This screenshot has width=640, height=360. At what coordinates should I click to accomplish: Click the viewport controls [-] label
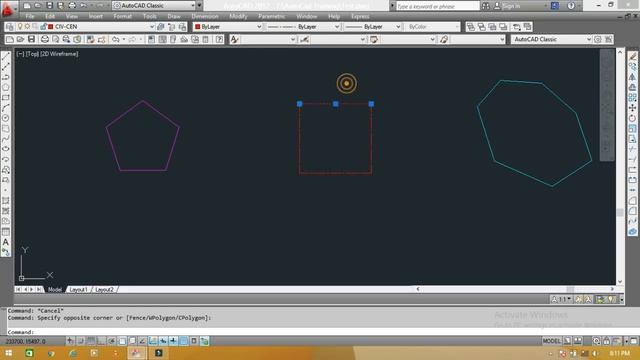click(x=20, y=53)
